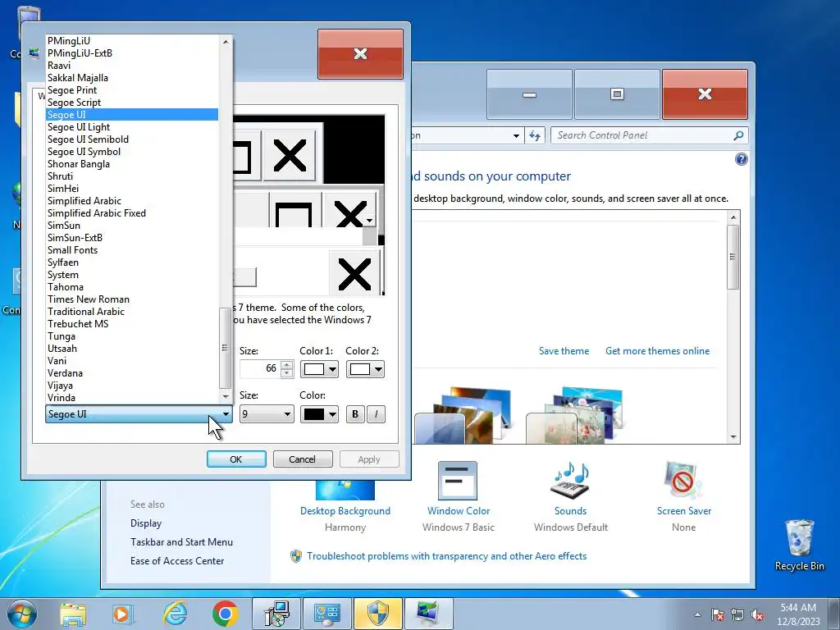This screenshot has height=630, width=840.
Task: Select Sakkal Majalla font entry
Action: click(132, 78)
